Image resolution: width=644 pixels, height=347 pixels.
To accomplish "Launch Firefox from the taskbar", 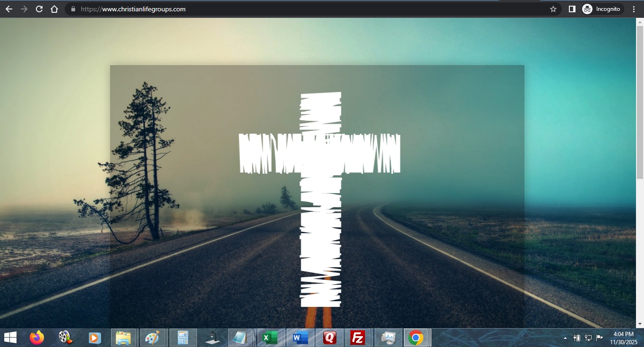I will [36, 338].
